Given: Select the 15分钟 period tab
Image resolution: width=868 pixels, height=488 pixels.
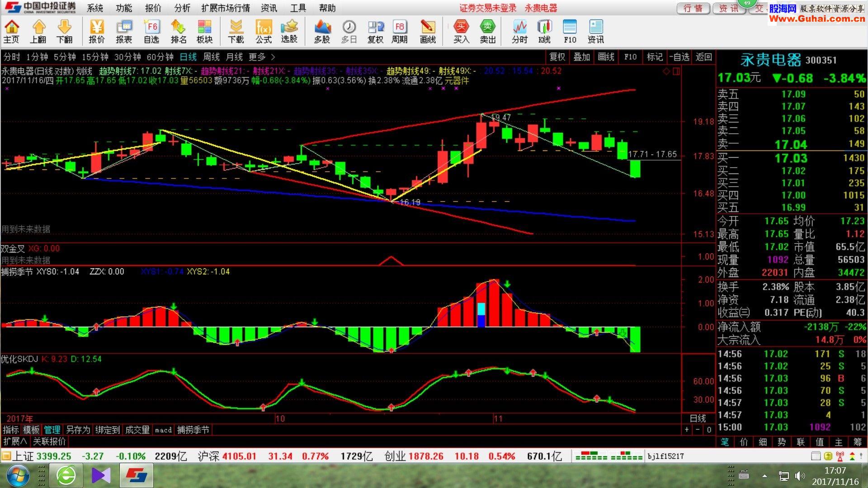Looking at the screenshot, I should [x=95, y=57].
